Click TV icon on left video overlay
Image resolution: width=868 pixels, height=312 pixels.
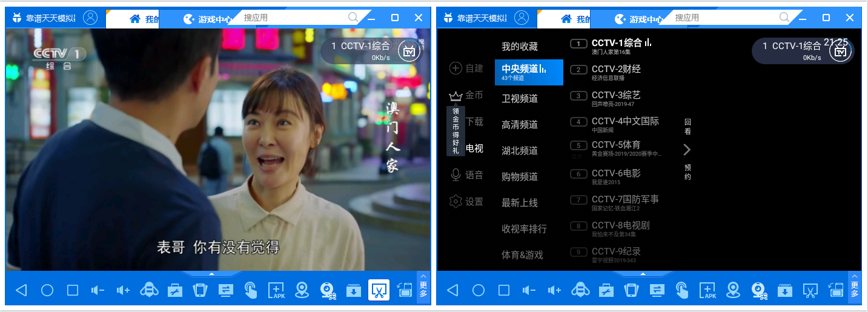tap(409, 51)
